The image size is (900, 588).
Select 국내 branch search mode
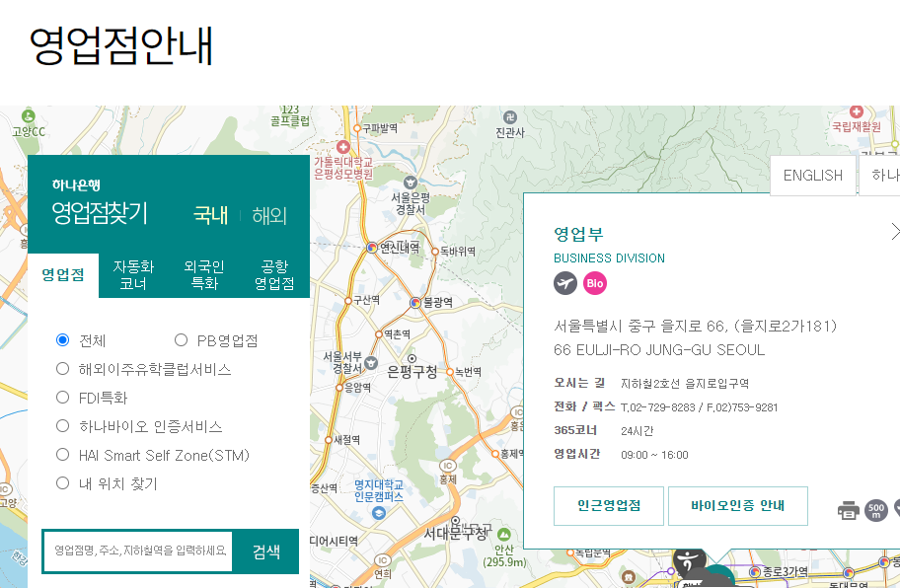coord(210,215)
